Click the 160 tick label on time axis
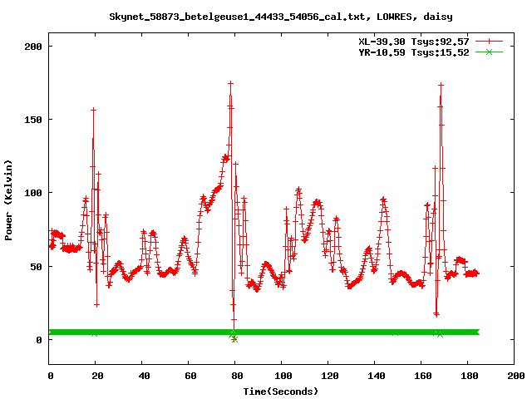 pyautogui.click(x=423, y=376)
